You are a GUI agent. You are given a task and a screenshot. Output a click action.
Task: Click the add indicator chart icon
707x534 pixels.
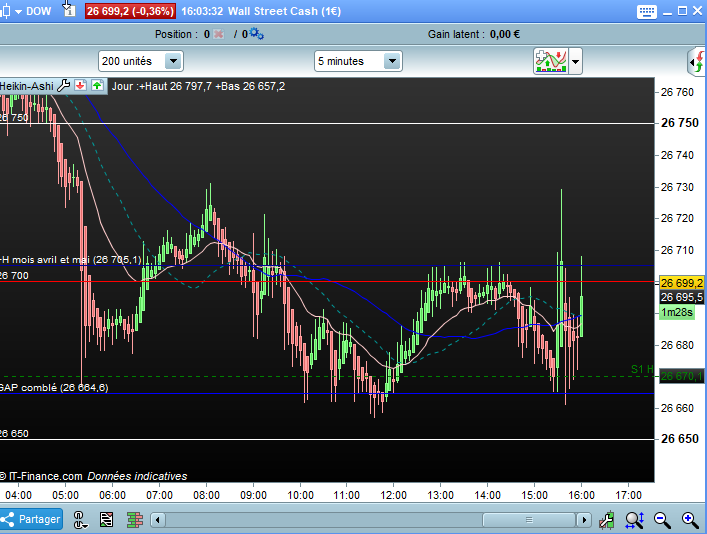[x=551, y=61]
